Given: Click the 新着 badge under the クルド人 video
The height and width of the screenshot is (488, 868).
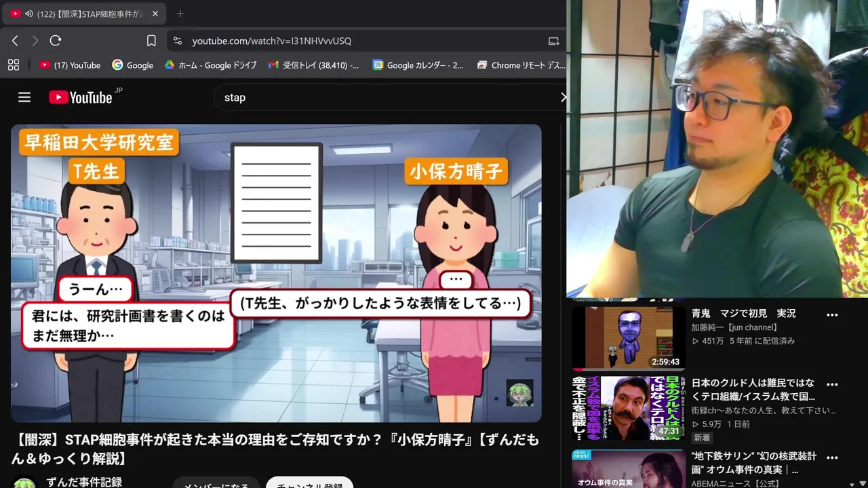Looking at the screenshot, I should click(702, 438).
